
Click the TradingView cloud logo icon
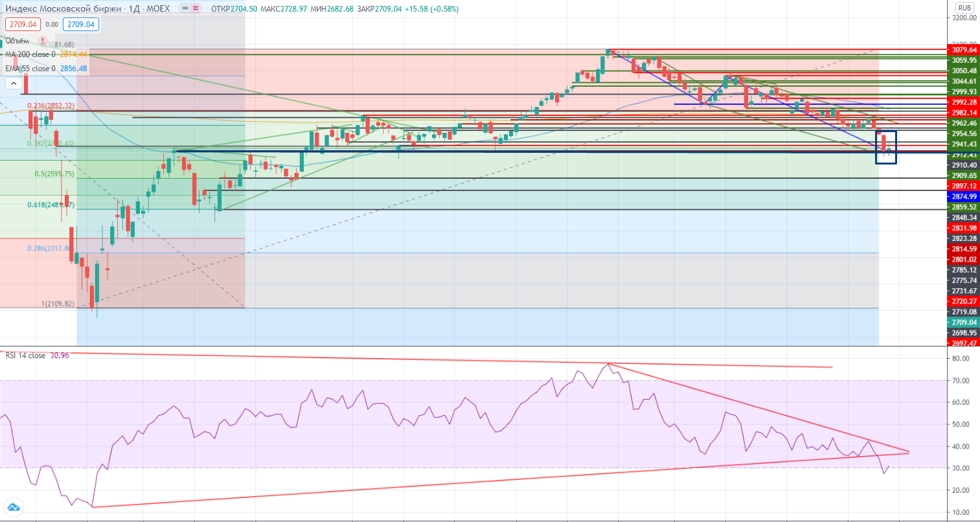coord(13,507)
